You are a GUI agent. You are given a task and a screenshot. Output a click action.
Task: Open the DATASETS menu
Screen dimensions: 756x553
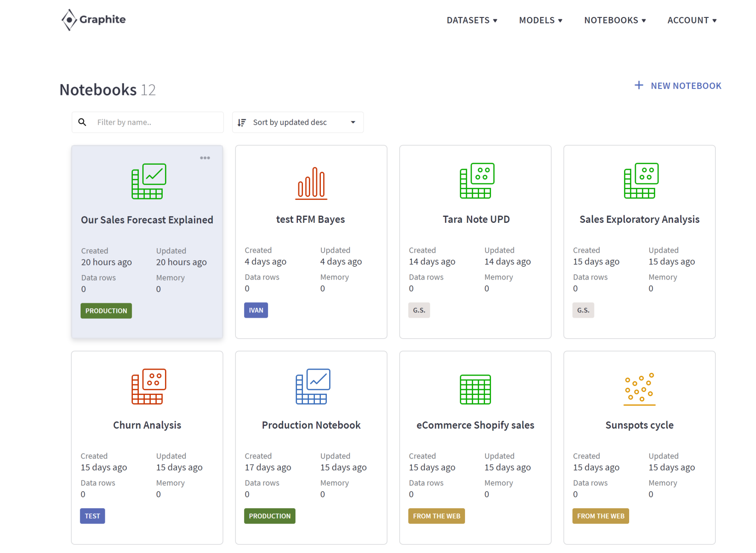pos(472,20)
